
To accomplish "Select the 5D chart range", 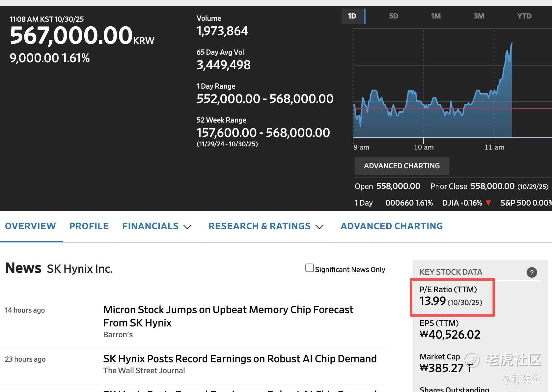I will point(393,16).
